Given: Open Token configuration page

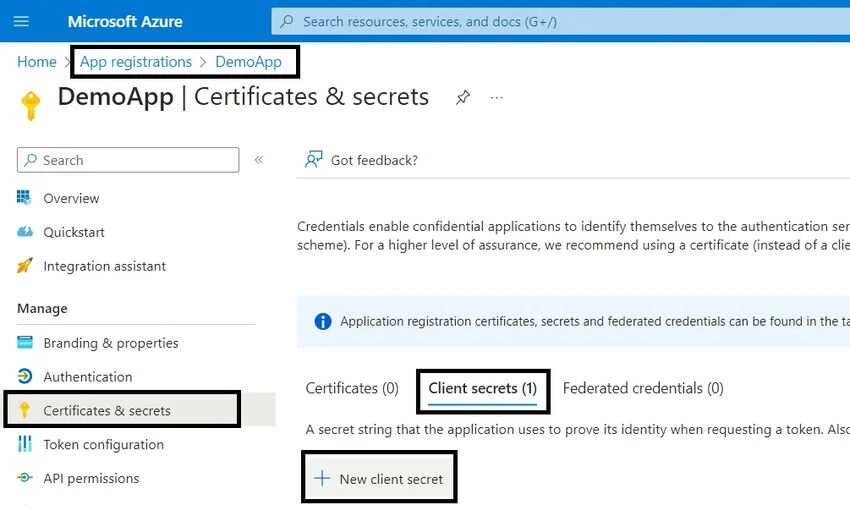Looking at the screenshot, I should [103, 445].
